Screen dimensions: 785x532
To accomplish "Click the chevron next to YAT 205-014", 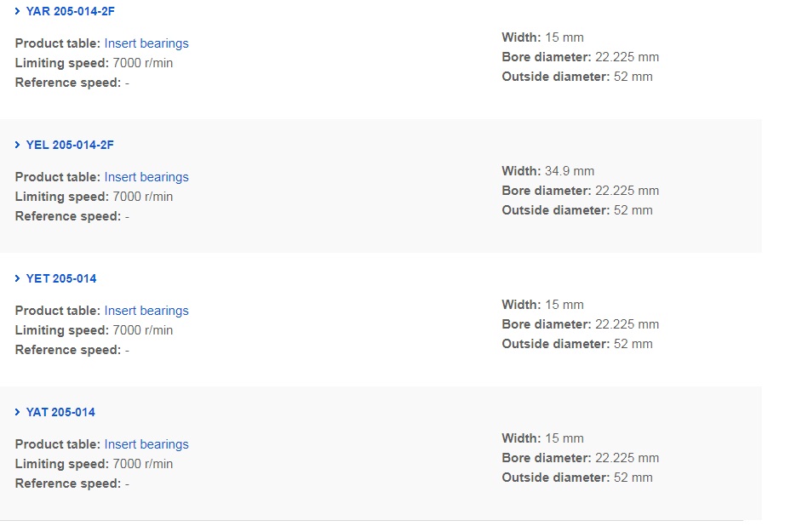I will [18, 412].
